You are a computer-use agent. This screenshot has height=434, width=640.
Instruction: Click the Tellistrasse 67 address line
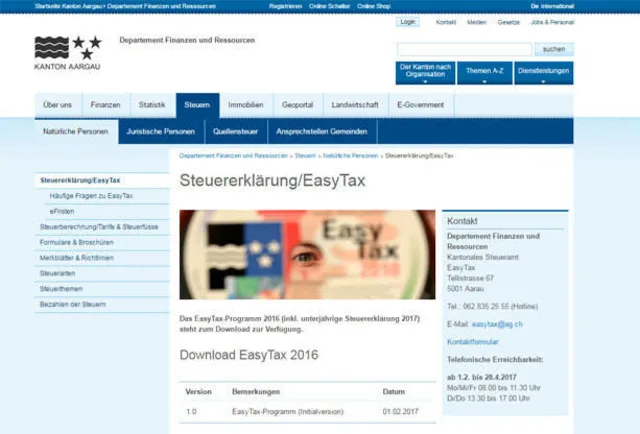(470, 278)
